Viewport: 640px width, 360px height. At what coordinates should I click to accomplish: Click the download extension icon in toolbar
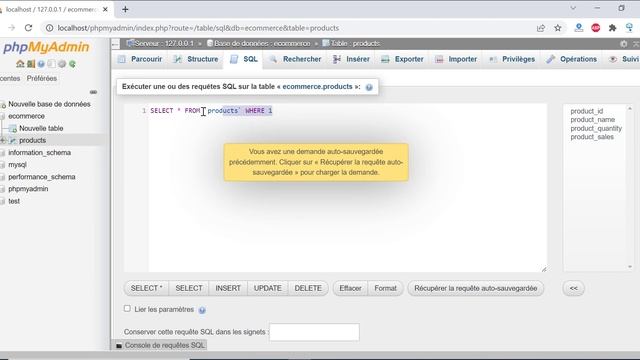(x=578, y=28)
